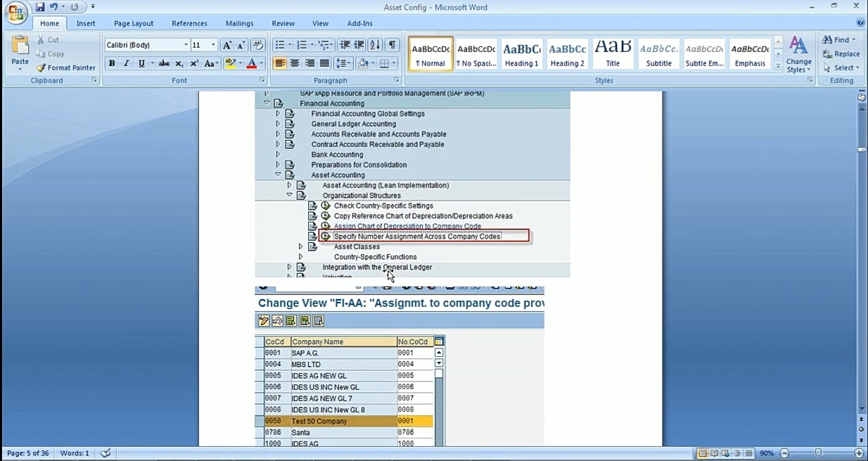Sort the selected text
868x461 pixels.
coord(375,45)
